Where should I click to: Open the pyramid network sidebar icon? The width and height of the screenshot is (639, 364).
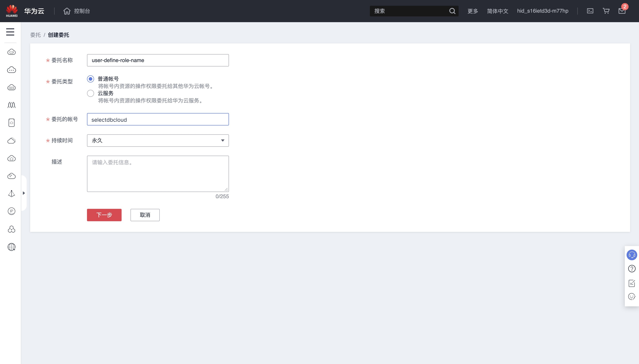click(12, 194)
